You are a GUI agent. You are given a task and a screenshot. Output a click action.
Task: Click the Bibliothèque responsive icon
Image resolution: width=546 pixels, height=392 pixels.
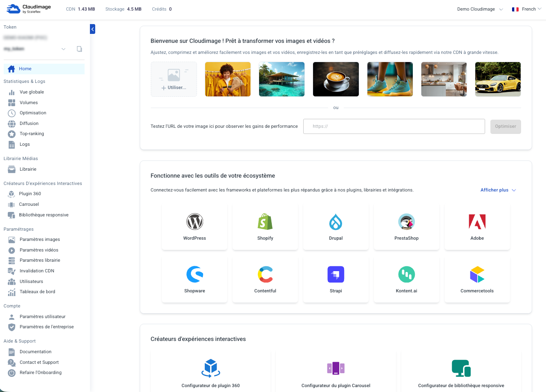(11, 215)
